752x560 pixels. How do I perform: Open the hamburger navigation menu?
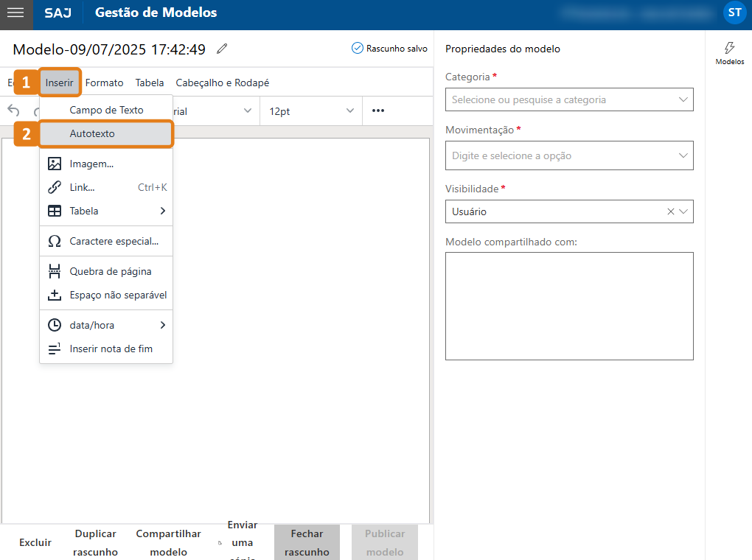15,13
